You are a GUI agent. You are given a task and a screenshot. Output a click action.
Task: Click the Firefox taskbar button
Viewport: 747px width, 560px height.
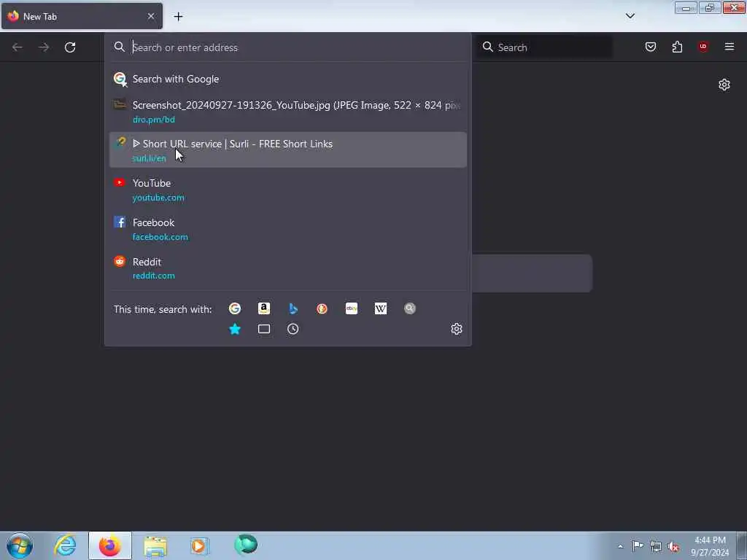click(x=110, y=545)
